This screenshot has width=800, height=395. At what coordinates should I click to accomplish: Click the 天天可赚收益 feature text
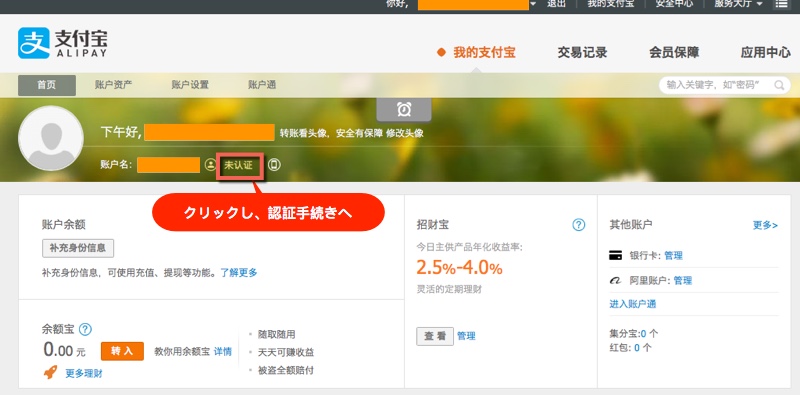[x=286, y=352]
